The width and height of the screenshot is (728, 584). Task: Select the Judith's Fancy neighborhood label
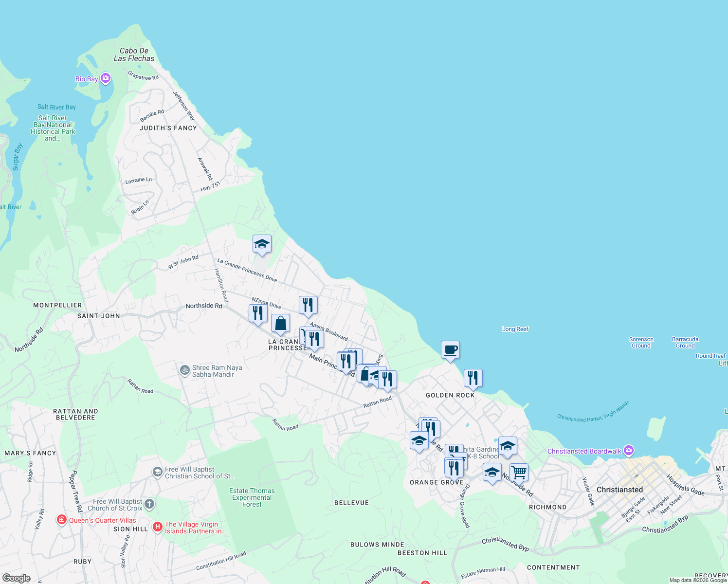pyautogui.click(x=168, y=128)
